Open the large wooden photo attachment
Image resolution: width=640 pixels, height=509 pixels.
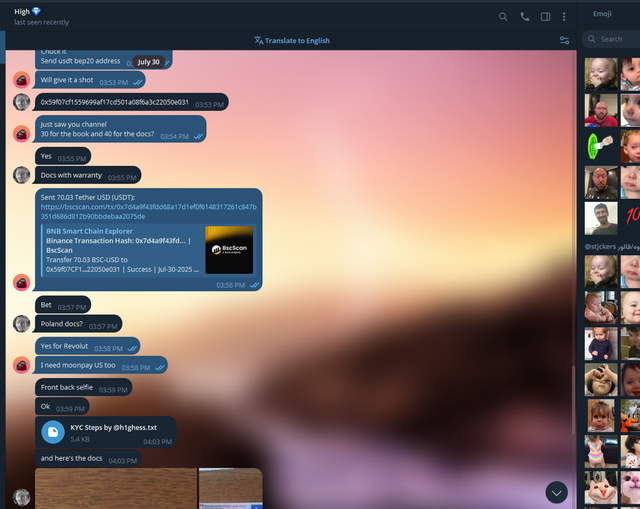point(116,488)
